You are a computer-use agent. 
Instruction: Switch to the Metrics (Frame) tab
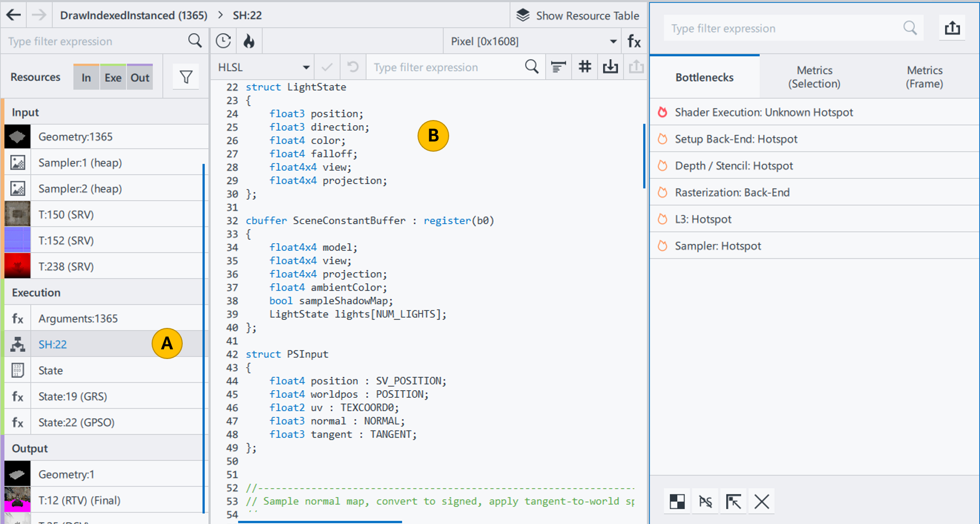(924, 77)
